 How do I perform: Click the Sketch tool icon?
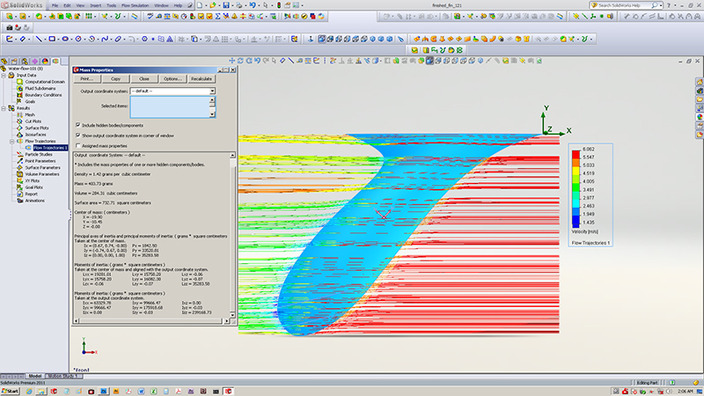click(9, 39)
